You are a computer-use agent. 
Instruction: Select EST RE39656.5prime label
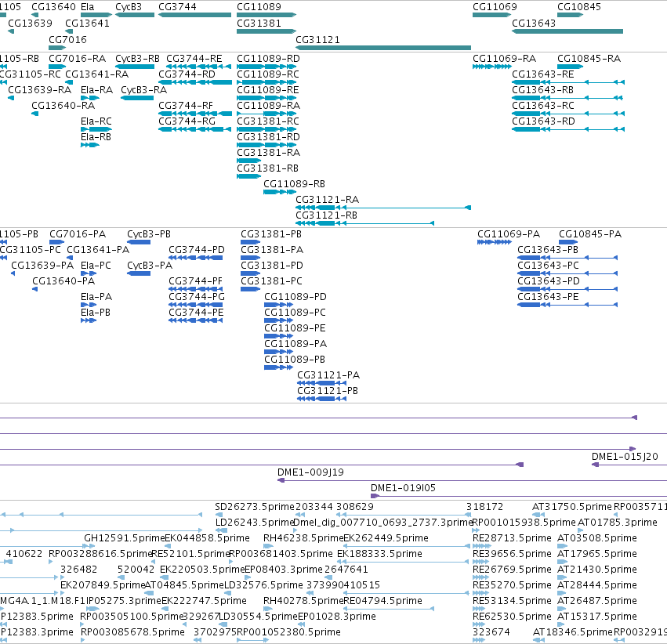pyautogui.click(x=512, y=553)
